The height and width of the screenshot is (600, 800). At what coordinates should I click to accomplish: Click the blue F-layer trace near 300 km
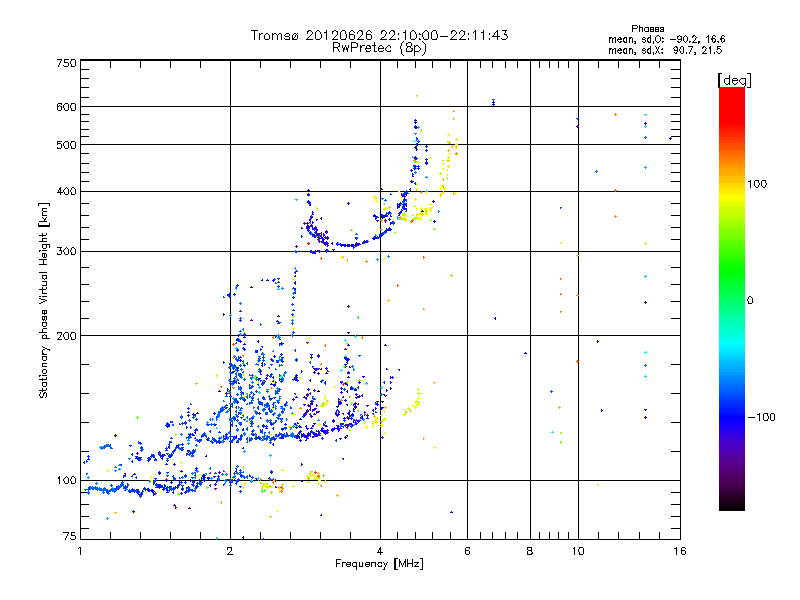coord(350,245)
